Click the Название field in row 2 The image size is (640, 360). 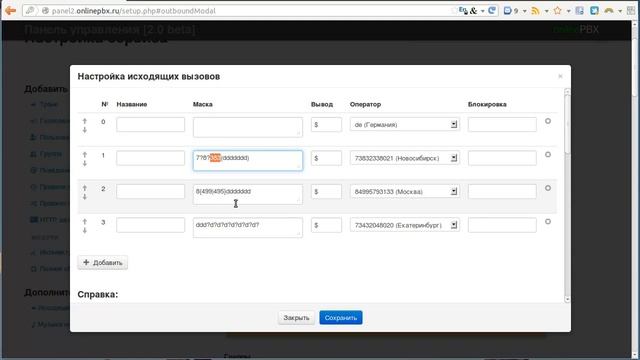[150, 191]
